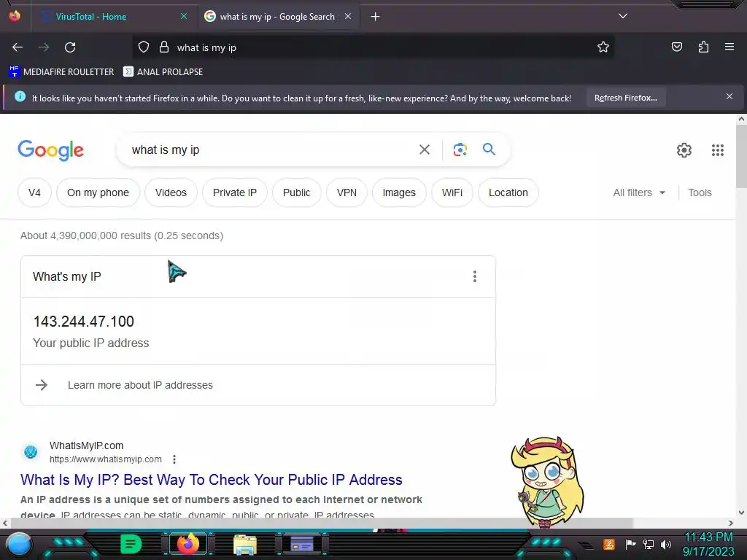The width and height of the screenshot is (747, 560).
Task: Open a new tab with plus button
Action: point(376,17)
